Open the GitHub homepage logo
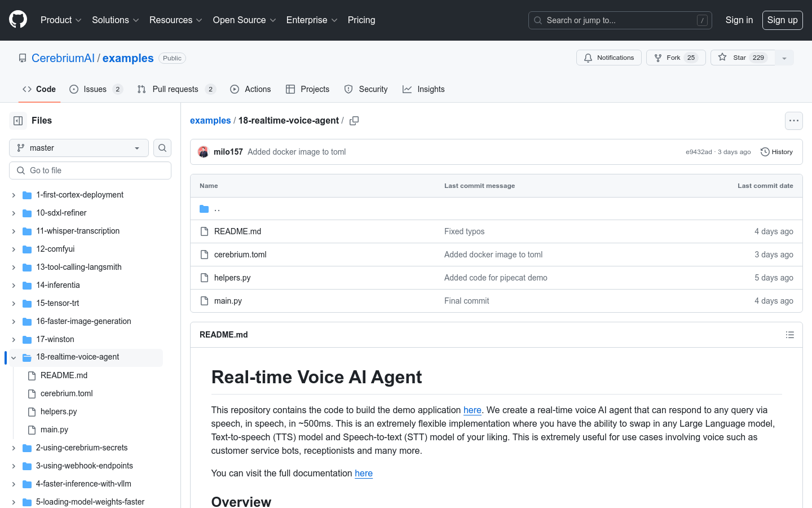Viewport: 812px width, 508px height. click(18, 20)
